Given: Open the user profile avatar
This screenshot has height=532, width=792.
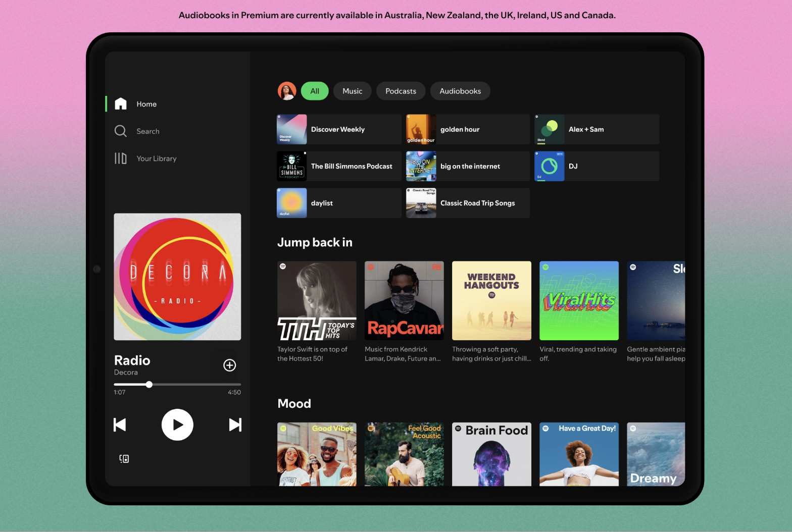Looking at the screenshot, I should pyautogui.click(x=287, y=91).
